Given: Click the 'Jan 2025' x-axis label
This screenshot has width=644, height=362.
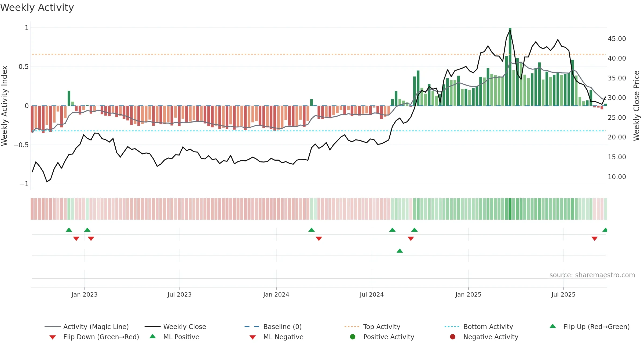Looking at the screenshot, I should 468,294.
